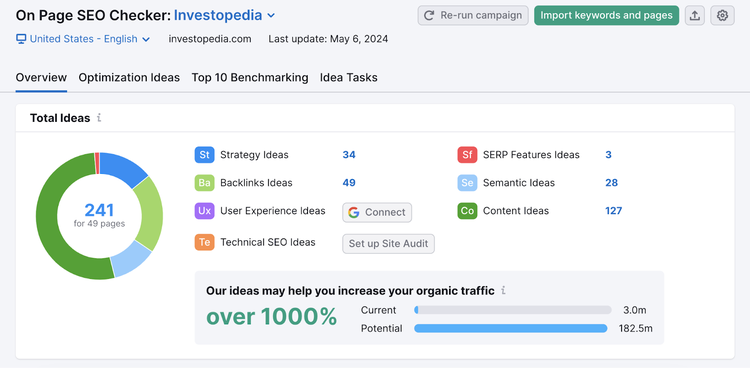750x368 pixels.
Task: Click the desktop monitor icon by United States
Action: click(x=21, y=39)
